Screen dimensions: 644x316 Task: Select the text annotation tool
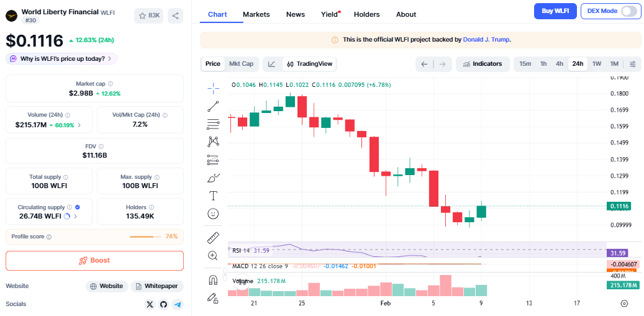pos(213,196)
